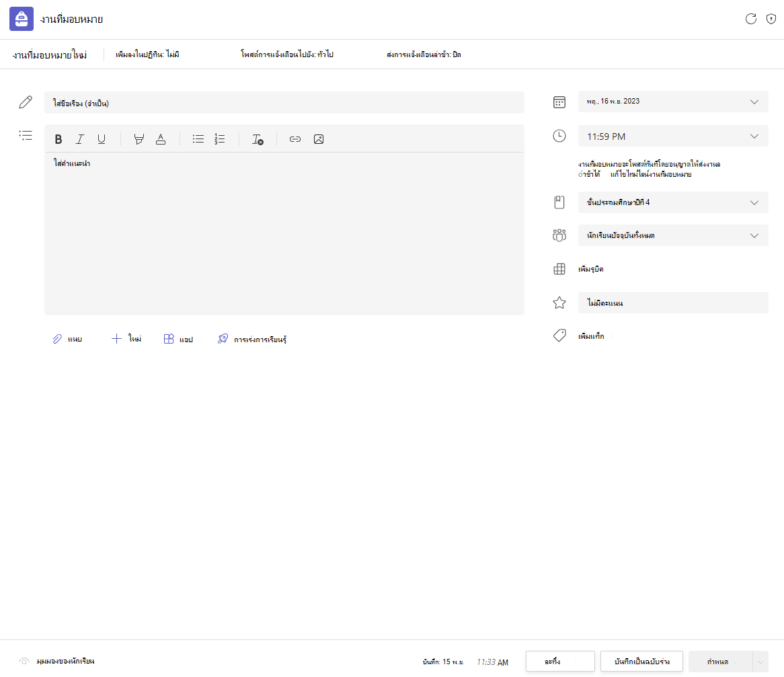Click the rubric grid icon
Image resolution: width=784 pixels, height=677 pixels.
[559, 269]
